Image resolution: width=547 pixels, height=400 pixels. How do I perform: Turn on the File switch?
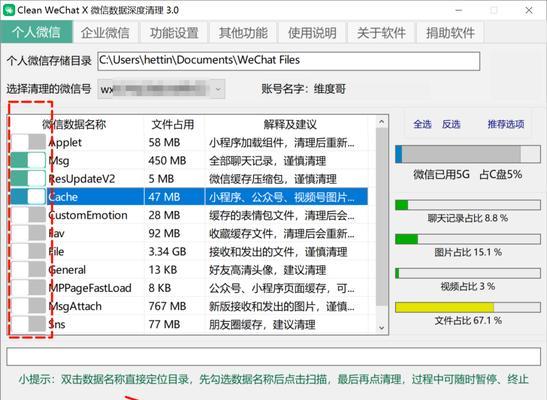tap(28, 251)
